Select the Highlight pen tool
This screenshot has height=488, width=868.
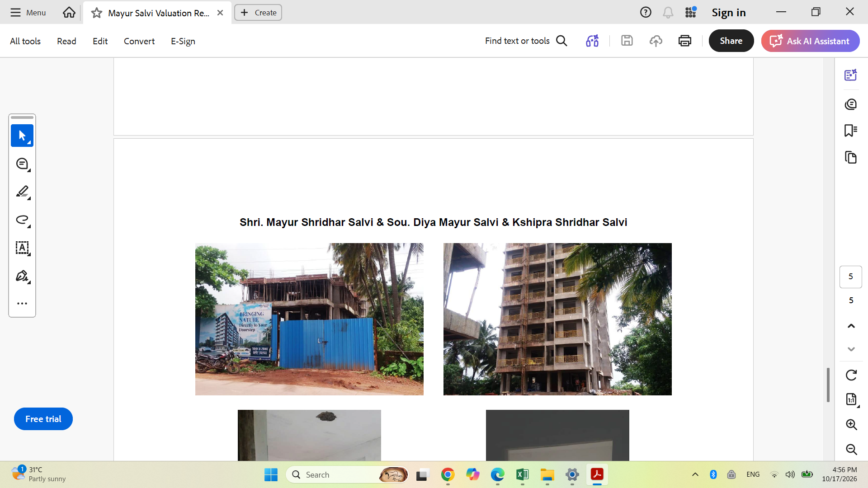[22, 192]
